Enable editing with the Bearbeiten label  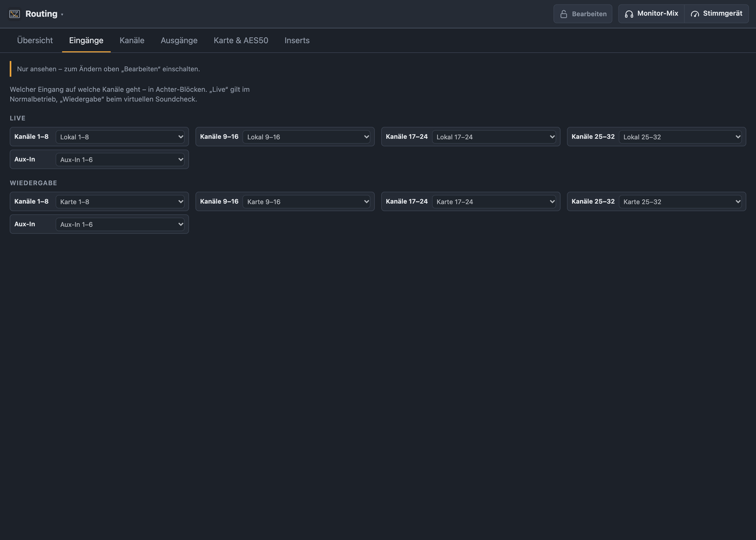coord(589,14)
